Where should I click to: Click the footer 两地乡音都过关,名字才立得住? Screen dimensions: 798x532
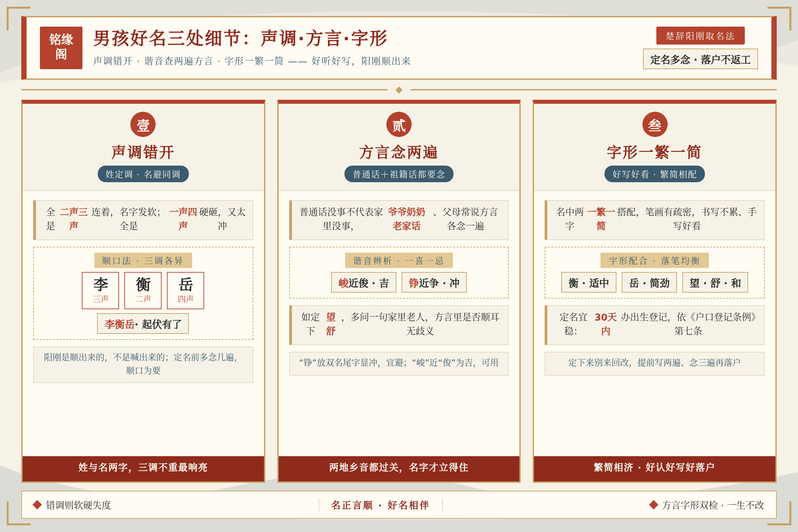[x=399, y=468]
